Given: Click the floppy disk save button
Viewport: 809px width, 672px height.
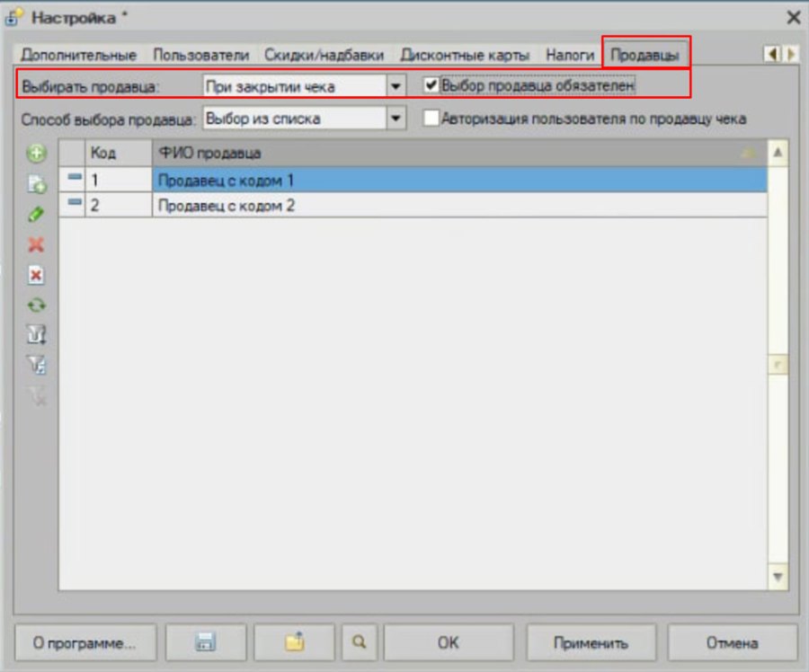Looking at the screenshot, I should click(x=206, y=642).
